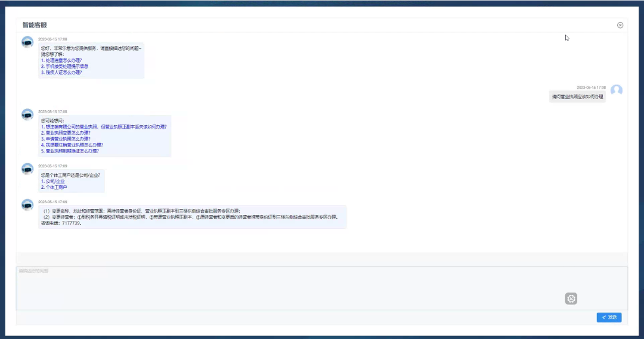The height and width of the screenshot is (339, 644).
Task: Click the user message timestamp 2023-05-15 17:08
Action: coord(591,88)
